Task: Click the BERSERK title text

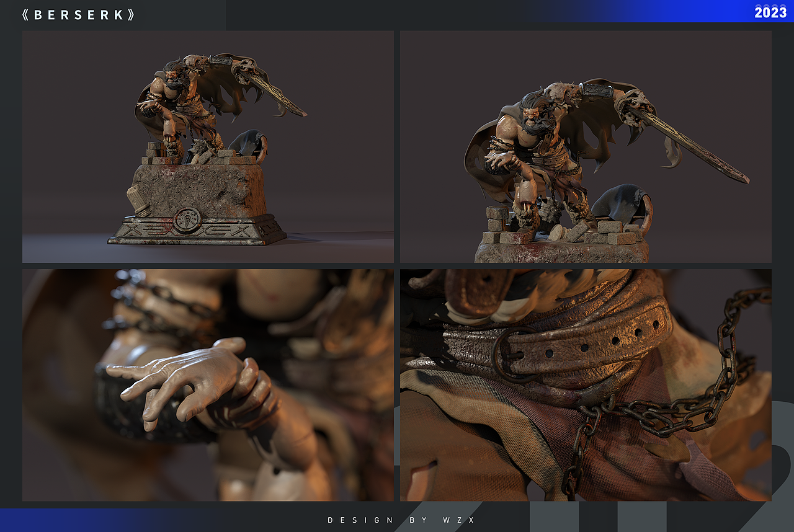Action: (78, 15)
